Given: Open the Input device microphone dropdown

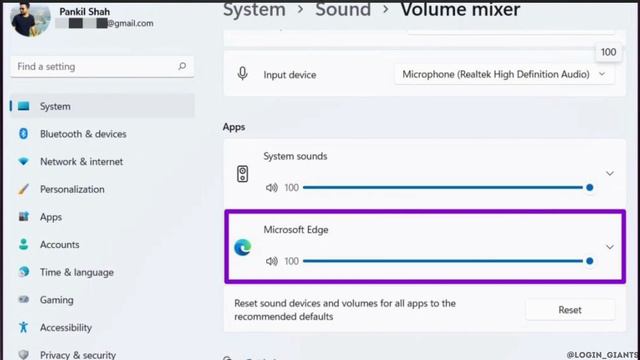Looking at the screenshot, I should pyautogui.click(x=504, y=74).
